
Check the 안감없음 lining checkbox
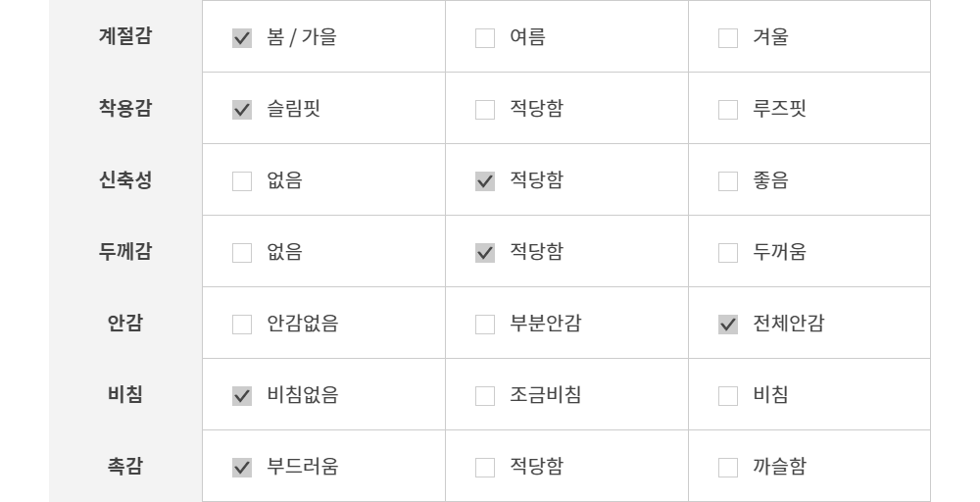242,325
